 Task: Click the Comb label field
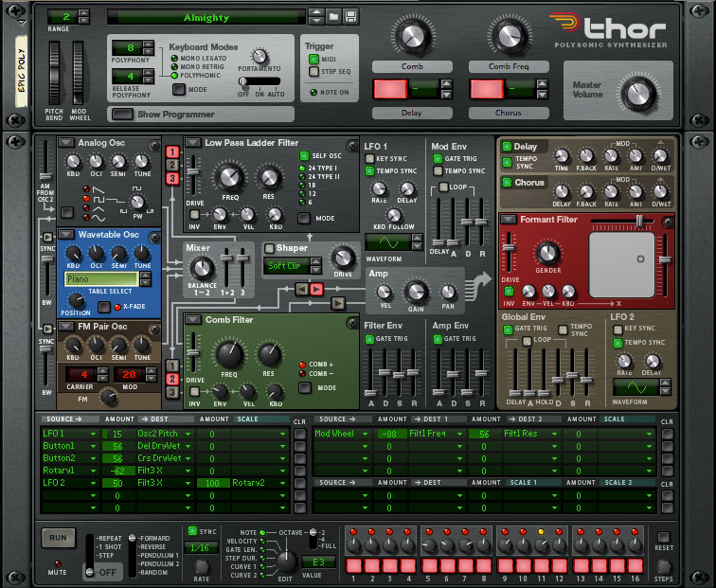point(412,66)
